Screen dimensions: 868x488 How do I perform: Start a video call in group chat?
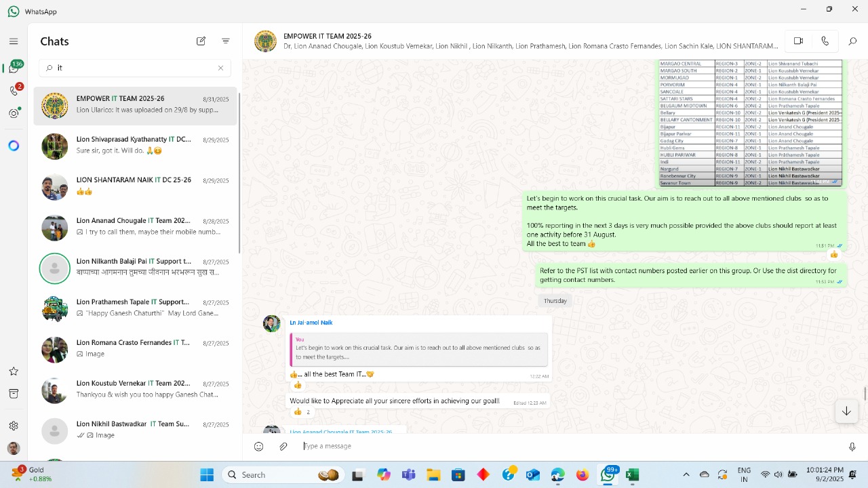(798, 41)
